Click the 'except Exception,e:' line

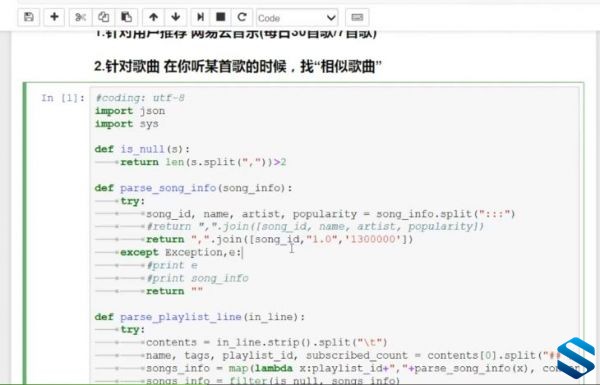pos(181,253)
